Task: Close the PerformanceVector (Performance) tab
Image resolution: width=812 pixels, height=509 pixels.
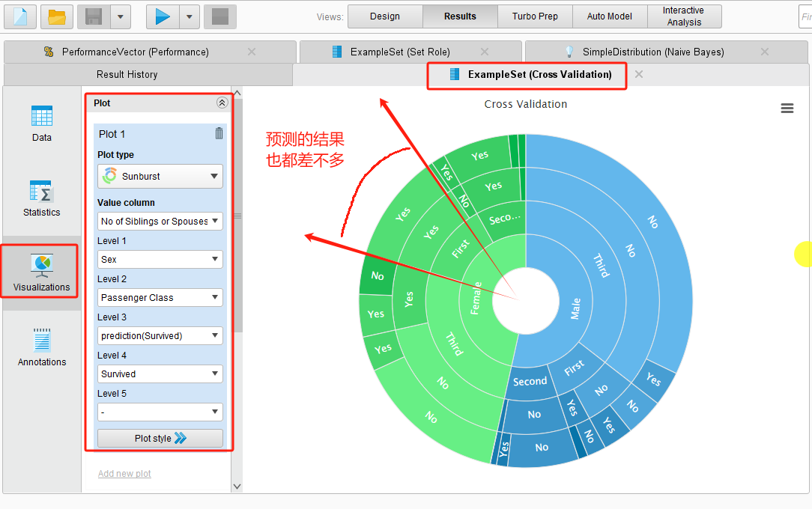Action: [252, 52]
